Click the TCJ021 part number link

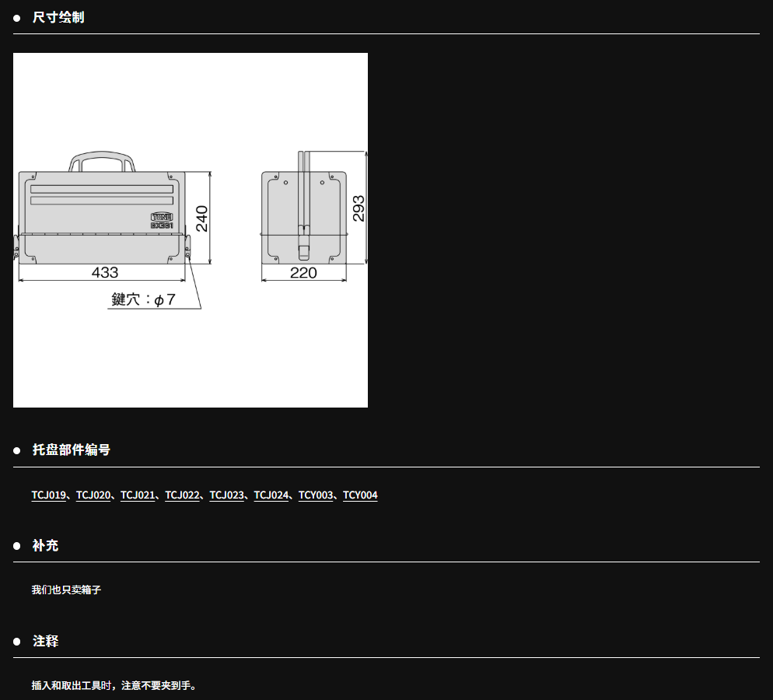(x=138, y=495)
